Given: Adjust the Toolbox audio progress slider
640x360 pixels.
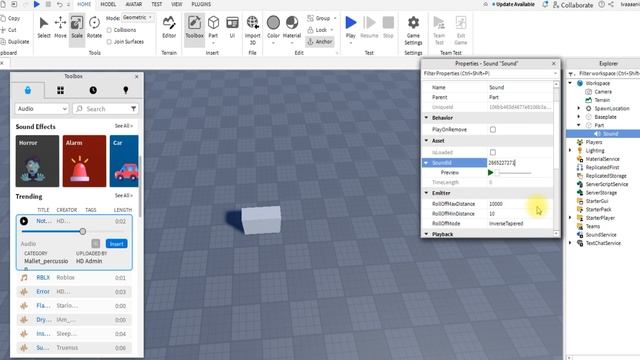Looking at the screenshot, I should tap(83, 231).
